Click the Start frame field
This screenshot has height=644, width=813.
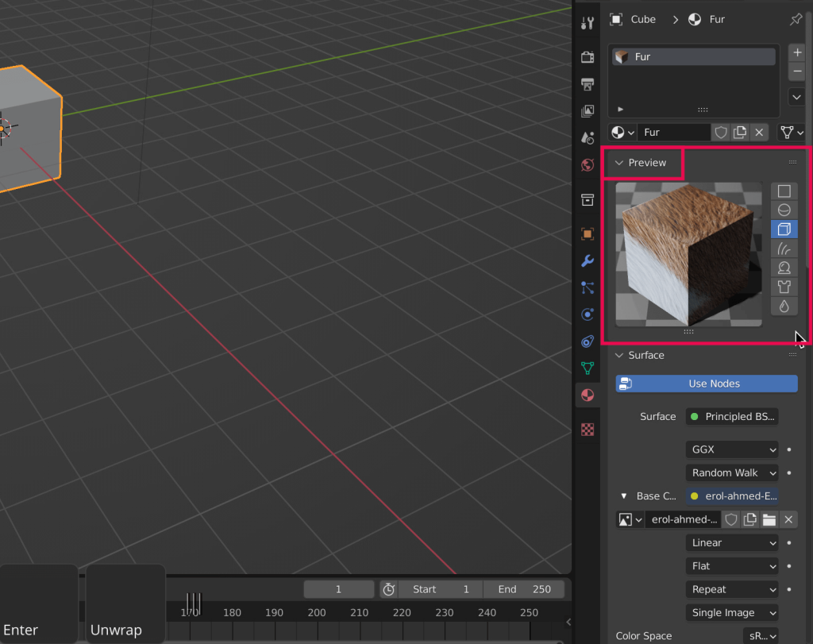[x=441, y=589]
